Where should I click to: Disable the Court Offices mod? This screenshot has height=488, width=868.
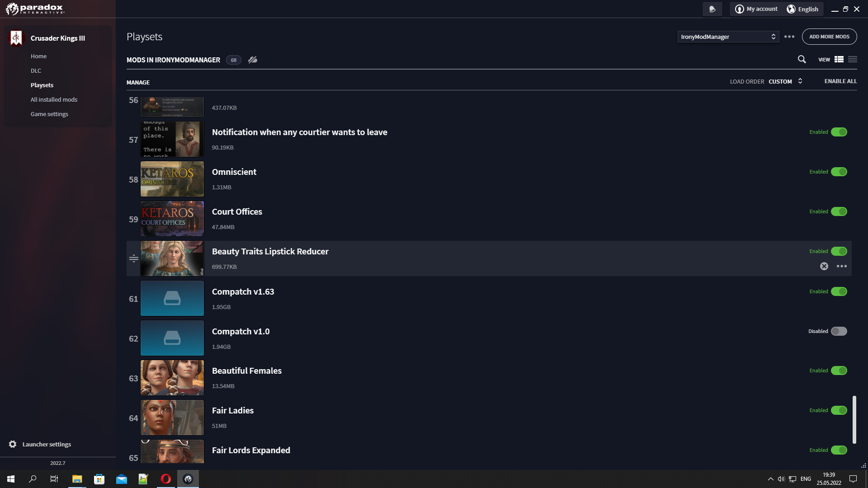(x=839, y=211)
